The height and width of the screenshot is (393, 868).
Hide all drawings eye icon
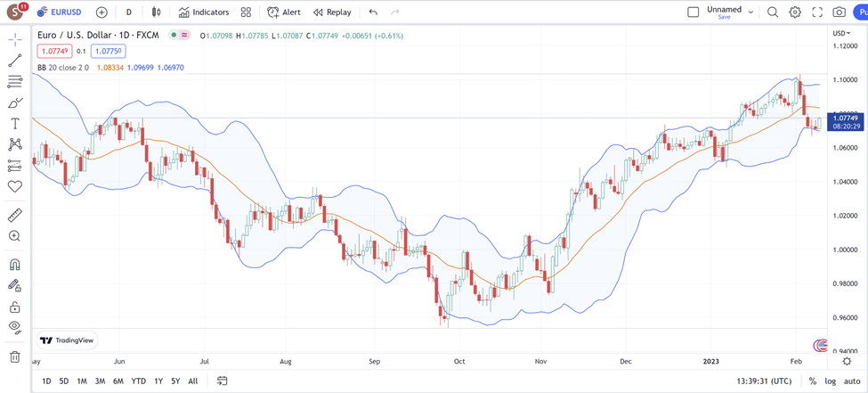click(15, 328)
